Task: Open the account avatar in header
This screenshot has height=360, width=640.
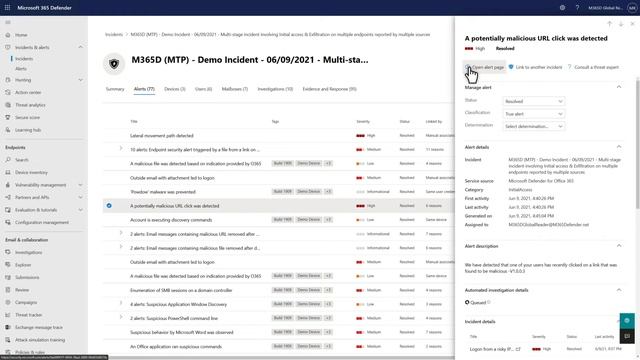Action: 631,7
